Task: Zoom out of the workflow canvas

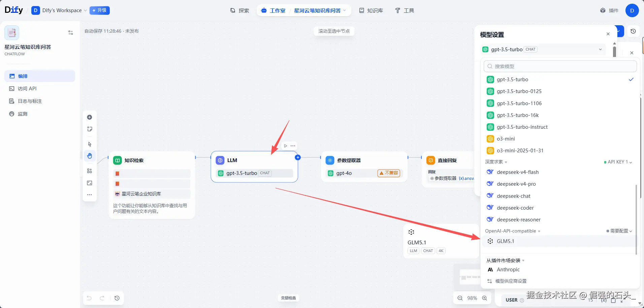Action: [460, 298]
